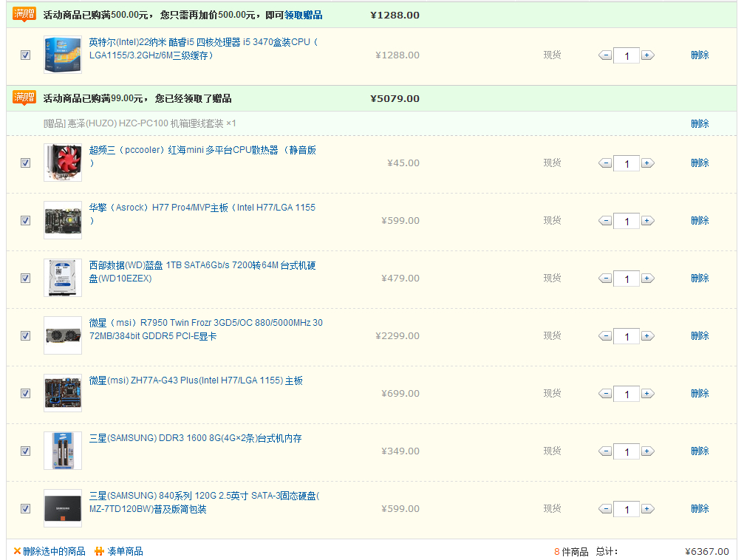This screenshot has width=744, height=560.
Task: Edit quantity field for Intel i5 CPU
Action: 627,56
